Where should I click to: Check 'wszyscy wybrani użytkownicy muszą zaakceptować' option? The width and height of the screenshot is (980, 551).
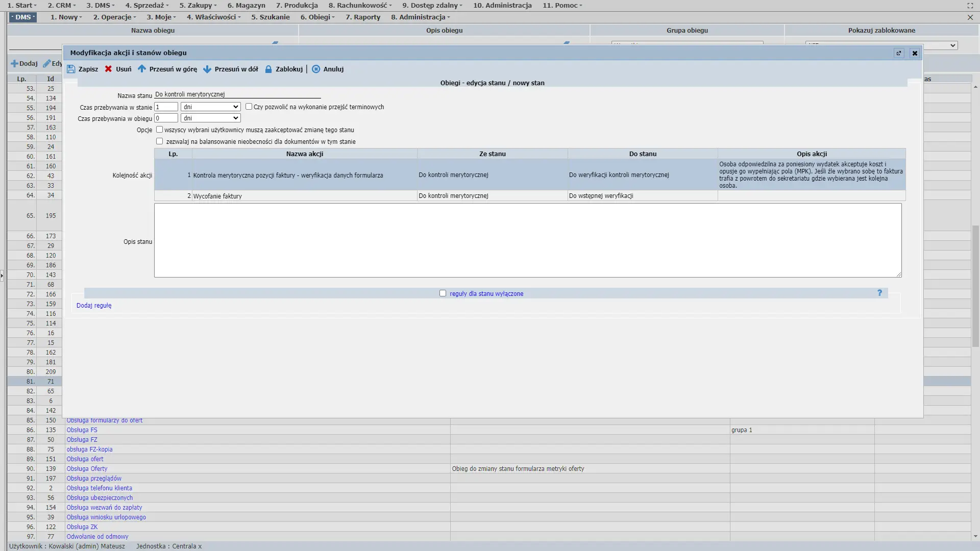point(160,130)
